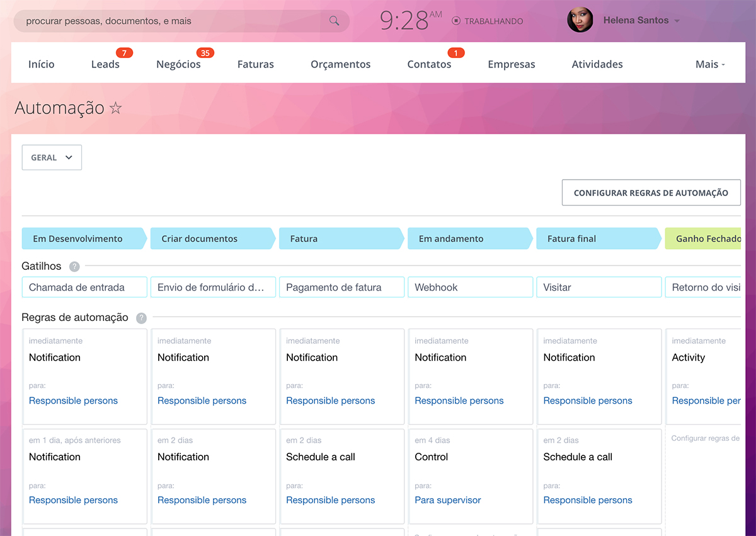This screenshot has width=756, height=536.
Task: Open the Mais menu dropdown
Action: [x=710, y=64]
